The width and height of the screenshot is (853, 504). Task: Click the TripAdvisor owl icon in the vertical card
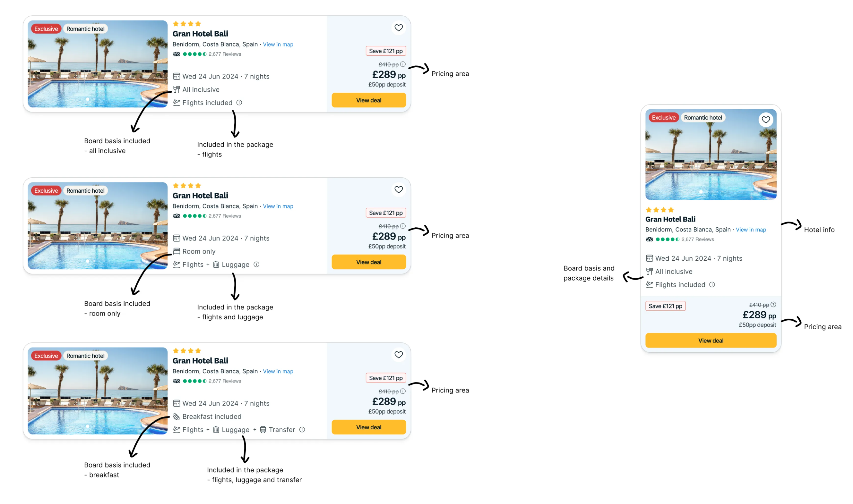click(650, 239)
